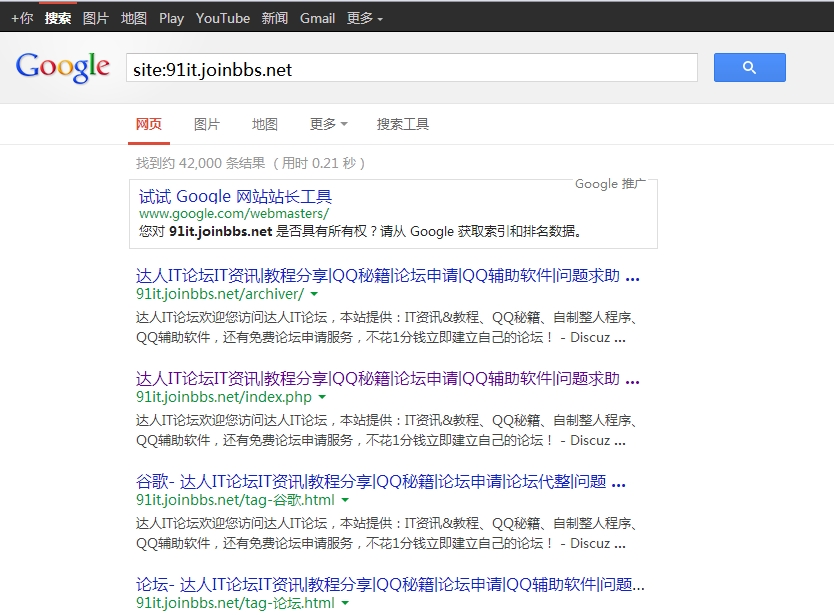Image resolution: width=834 pixels, height=615 pixels.
Task: Open 地图 in the top black bar
Action: (x=134, y=19)
